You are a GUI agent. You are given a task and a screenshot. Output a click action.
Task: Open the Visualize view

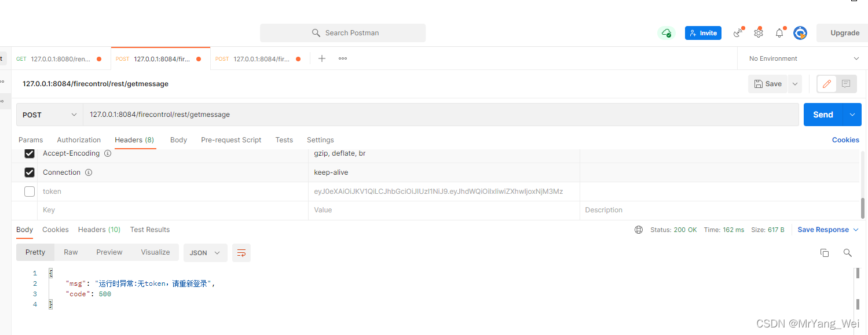point(156,252)
